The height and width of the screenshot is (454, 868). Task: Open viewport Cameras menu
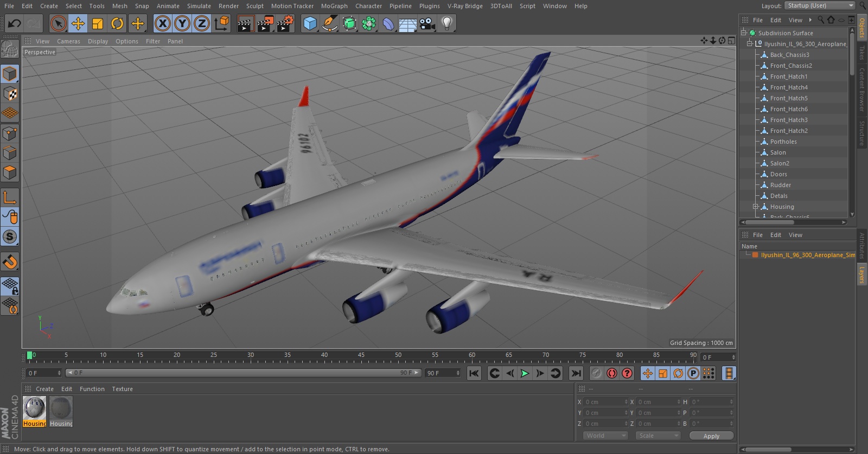[68, 41]
